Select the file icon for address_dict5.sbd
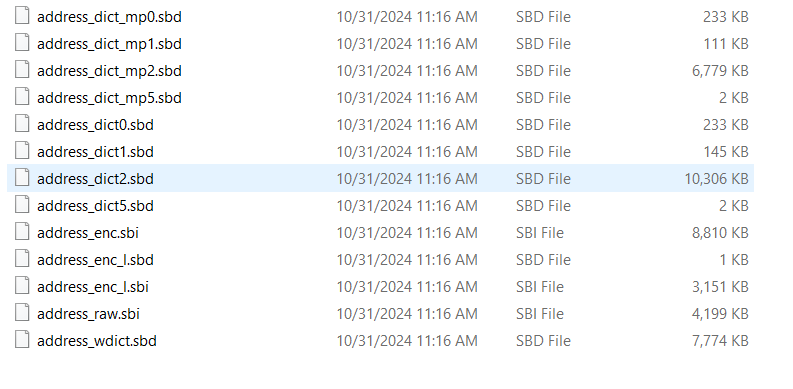This screenshot has width=793, height=389. click(x=22, y=205)
